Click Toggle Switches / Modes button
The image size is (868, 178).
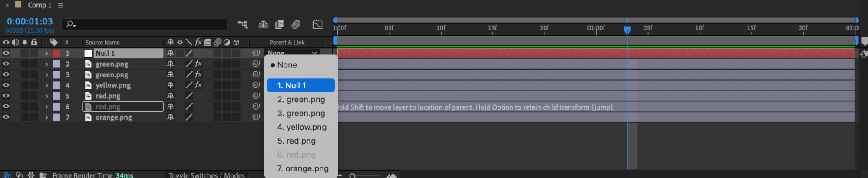pyautogui.click(x=207, y=175)
